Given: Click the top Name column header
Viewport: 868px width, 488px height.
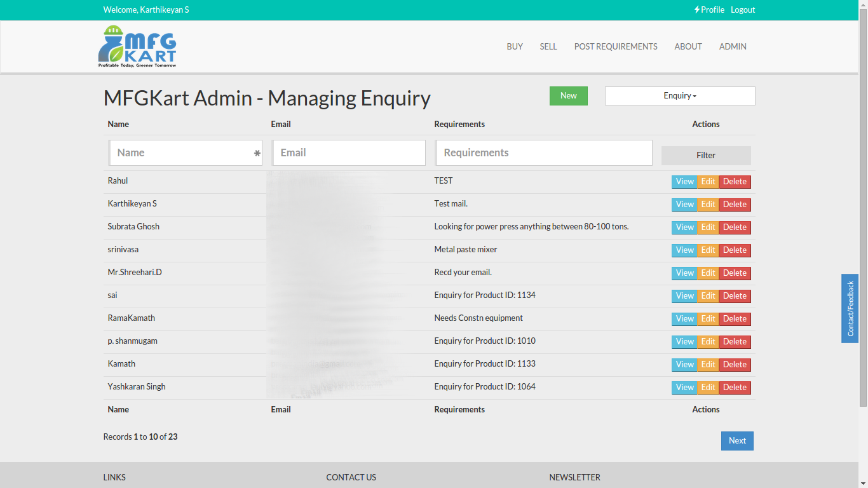Looking at the screenshot, I should (118, 125).
